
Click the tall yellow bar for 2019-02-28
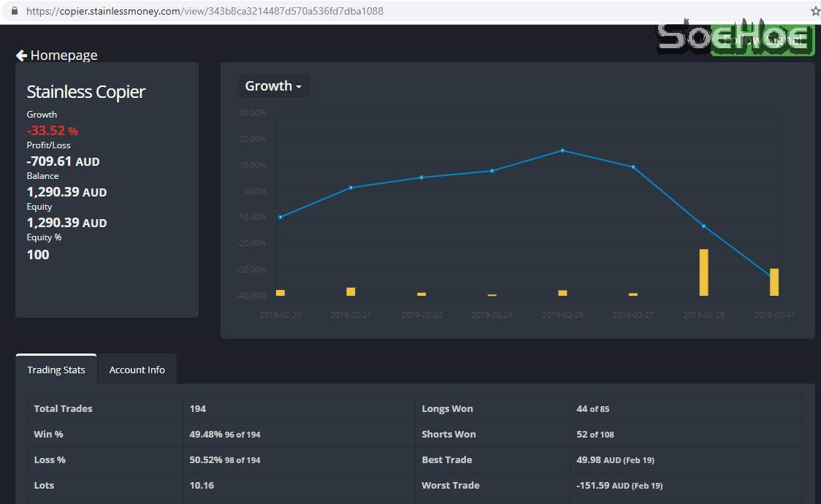(703, 272)
